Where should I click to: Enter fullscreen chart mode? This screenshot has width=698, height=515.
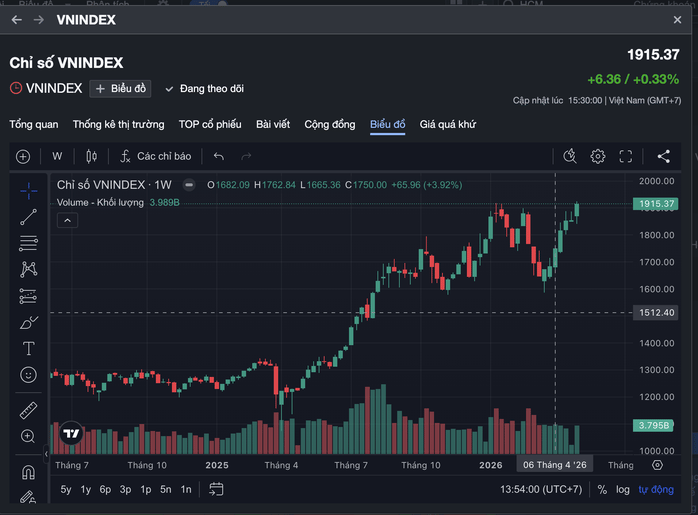click(626, 157)
